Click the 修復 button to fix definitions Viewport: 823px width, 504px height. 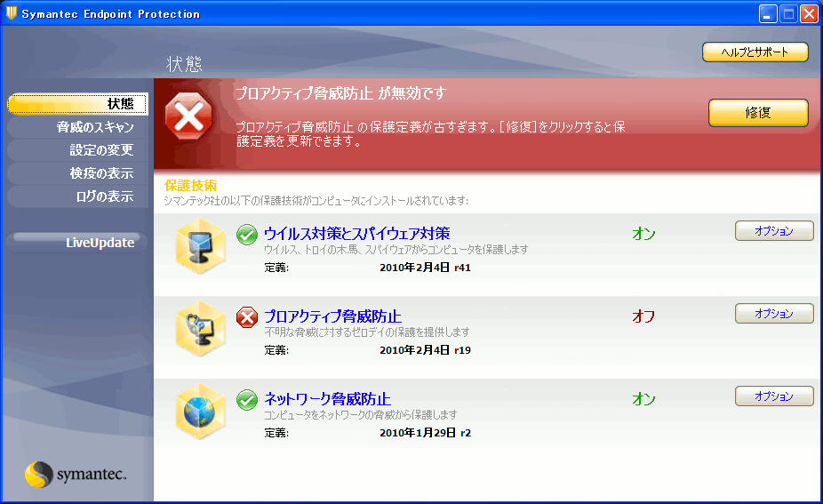(758, 112)
